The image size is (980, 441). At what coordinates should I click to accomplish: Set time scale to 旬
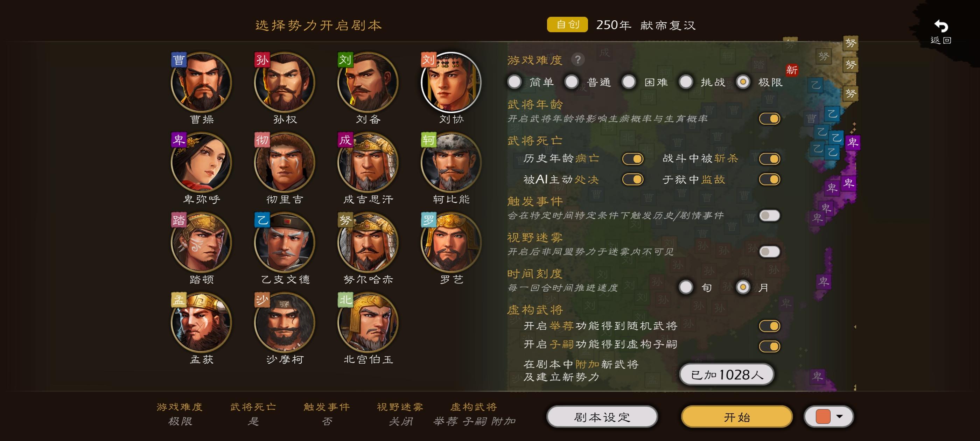[686, 287]
